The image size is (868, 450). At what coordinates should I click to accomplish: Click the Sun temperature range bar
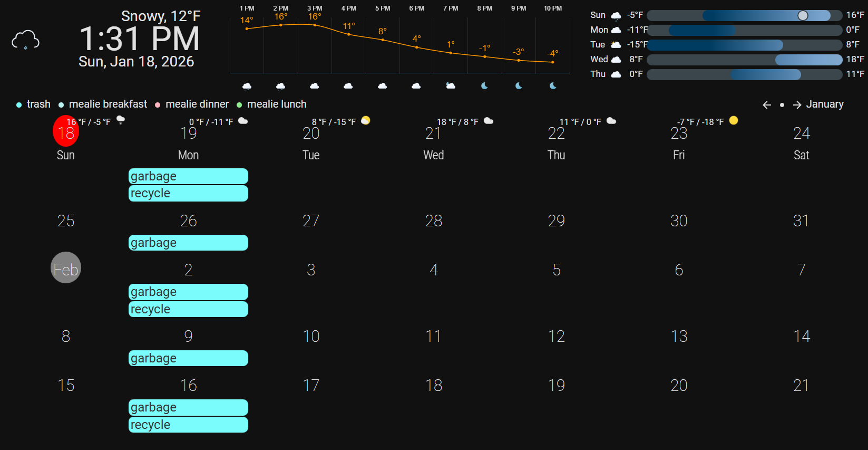coord(744,16)
